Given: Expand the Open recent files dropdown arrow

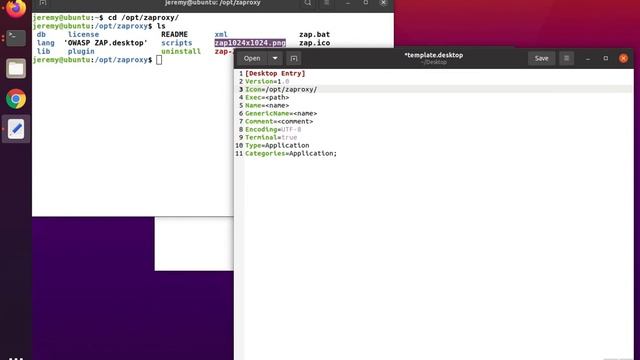Looking at the screenshot, I should [x=275, y=58].
